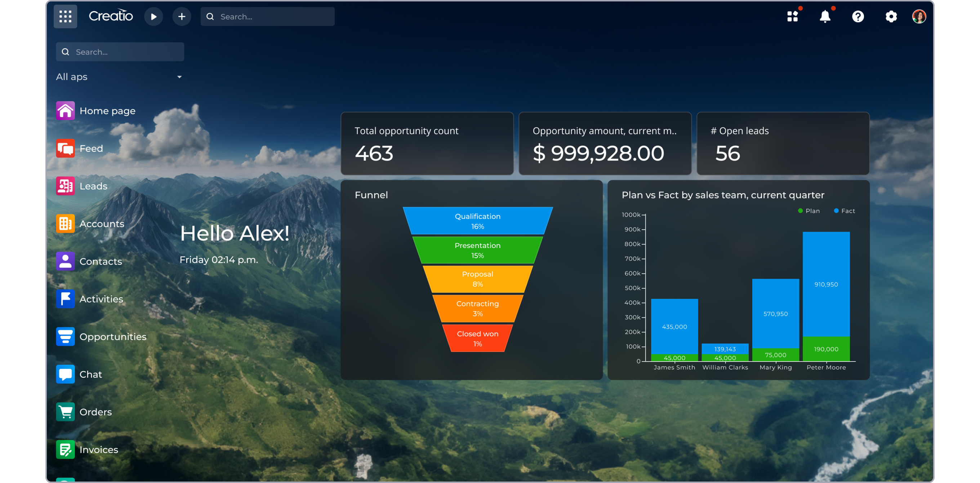Viewport: 980px width, 483px height.
Task: Open the Contacts section
Action: pyautogui.click(x=100, y=262)
